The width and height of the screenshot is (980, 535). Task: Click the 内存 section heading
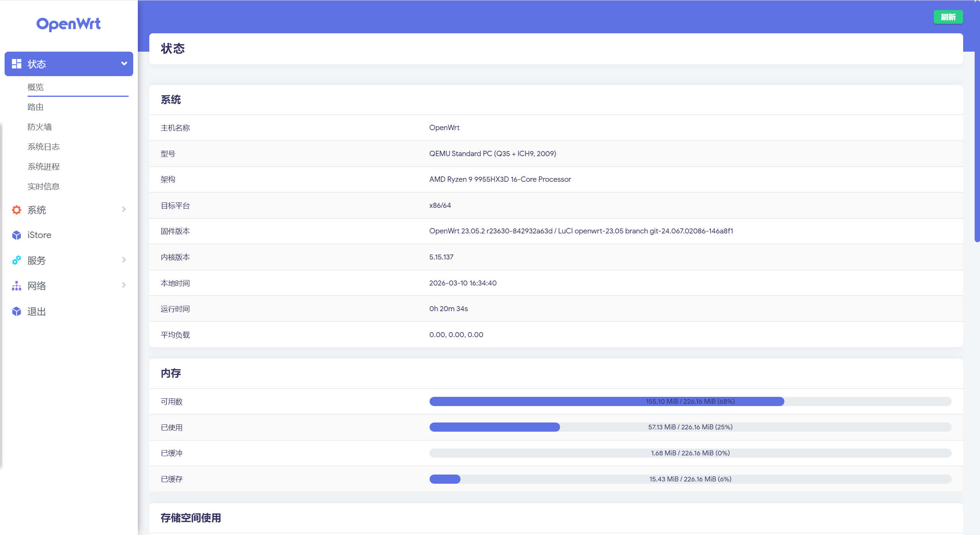point(171,373)
